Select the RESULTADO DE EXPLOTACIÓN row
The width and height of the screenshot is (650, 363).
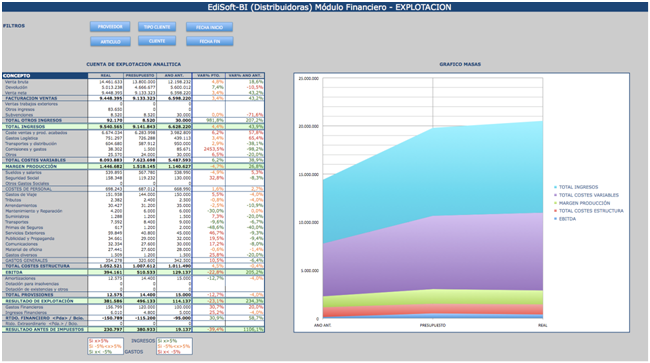pyautogui.click(x=133, y=301)
